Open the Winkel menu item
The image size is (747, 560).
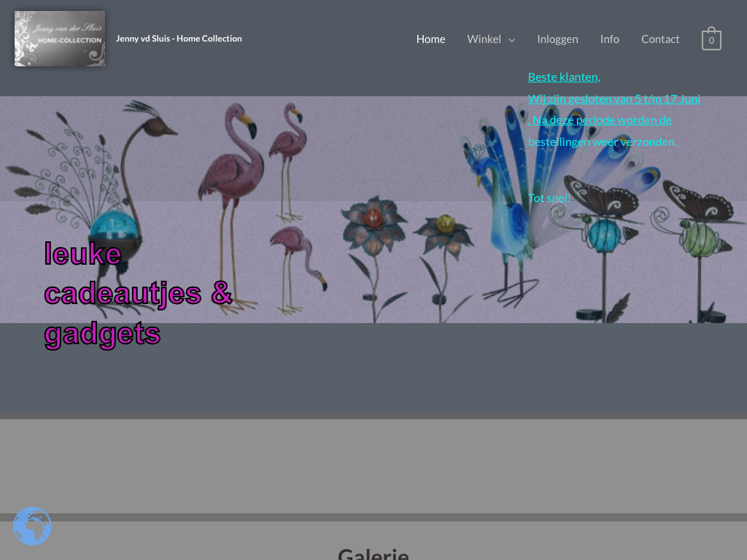pyautogui.click(x=484, y=39)
